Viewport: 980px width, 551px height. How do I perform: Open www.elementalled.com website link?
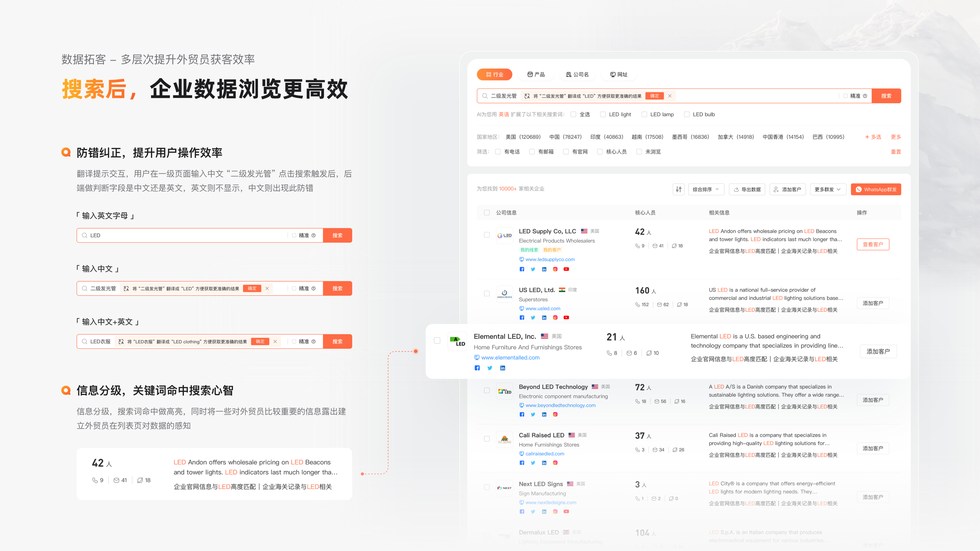pos(510,358)
